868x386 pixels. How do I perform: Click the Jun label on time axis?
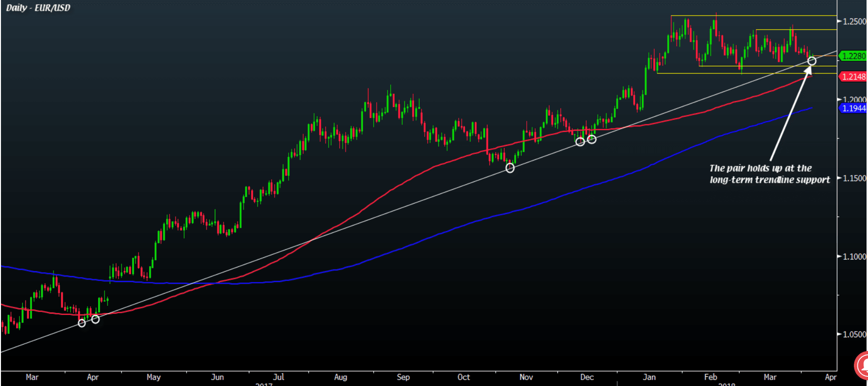tap(217, 377)
